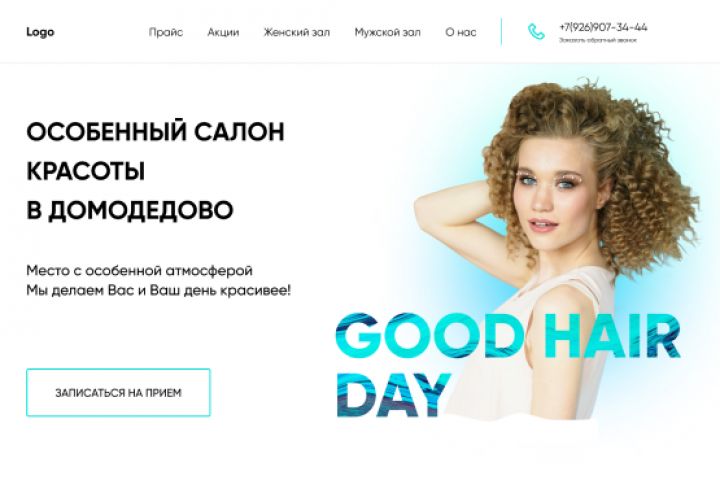Viewport: 720px width, 480px height.
Task: Click the Logo in the header
Action: [x=40, y=32]
